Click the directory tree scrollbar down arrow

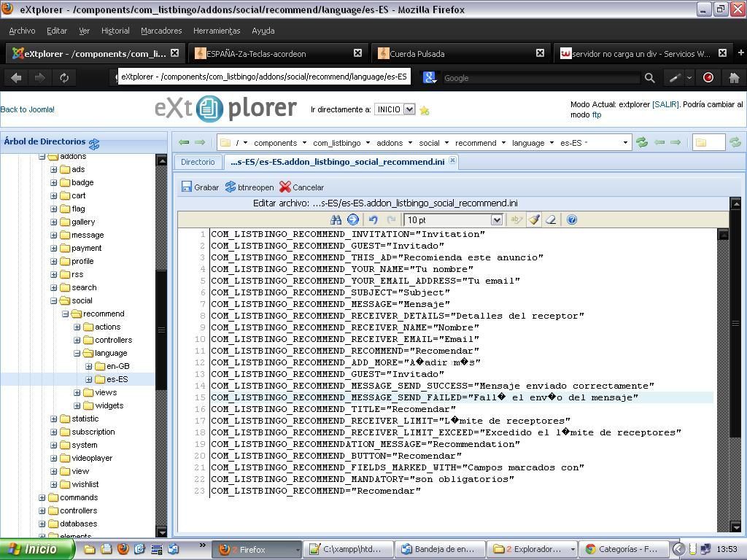pyautogui.click(x=161, y=532)
